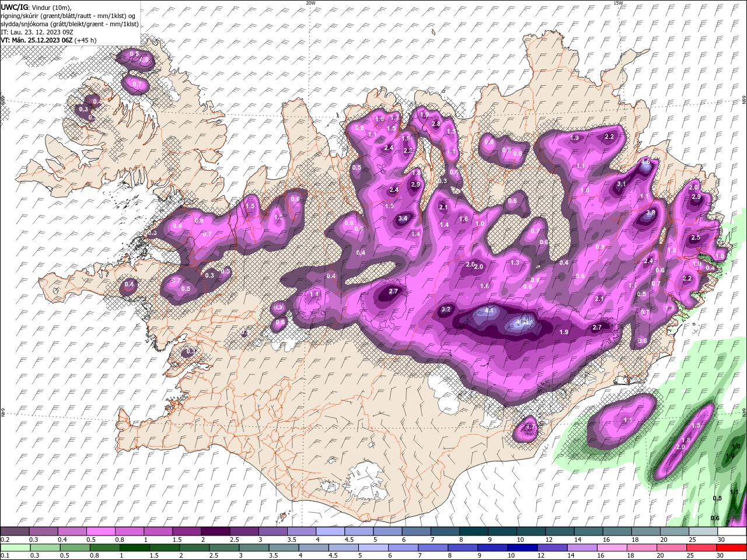Screen dimensions: 747x560
Task: Click the '0.2' label in snow legend
Action: click(5, 540)
